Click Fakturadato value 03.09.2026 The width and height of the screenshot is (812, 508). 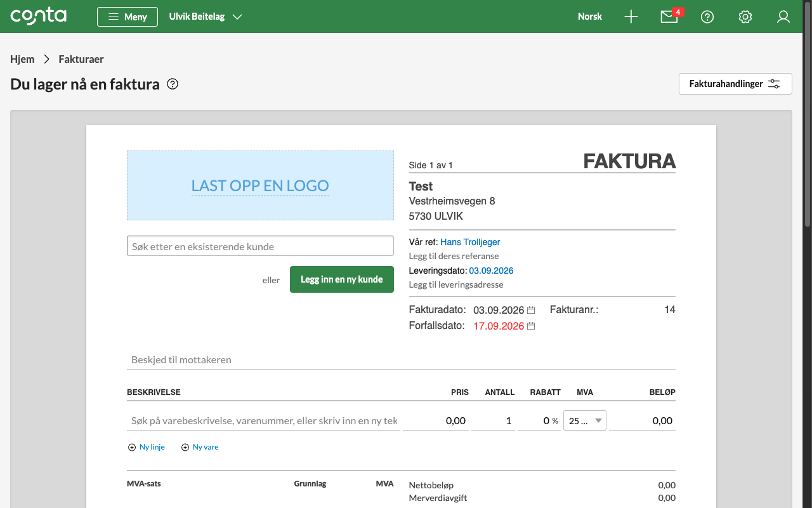(499, 310)
